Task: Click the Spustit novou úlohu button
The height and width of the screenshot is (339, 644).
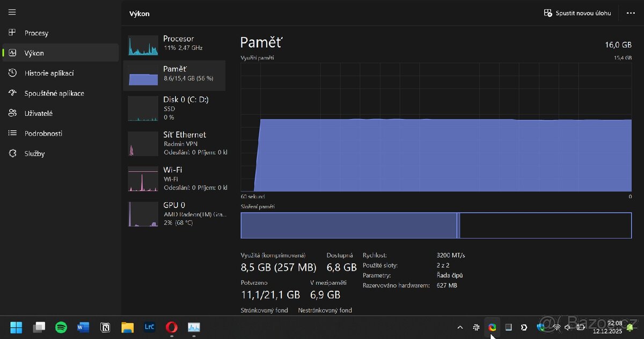Action: pyautogui.click(x=577, y=13)
